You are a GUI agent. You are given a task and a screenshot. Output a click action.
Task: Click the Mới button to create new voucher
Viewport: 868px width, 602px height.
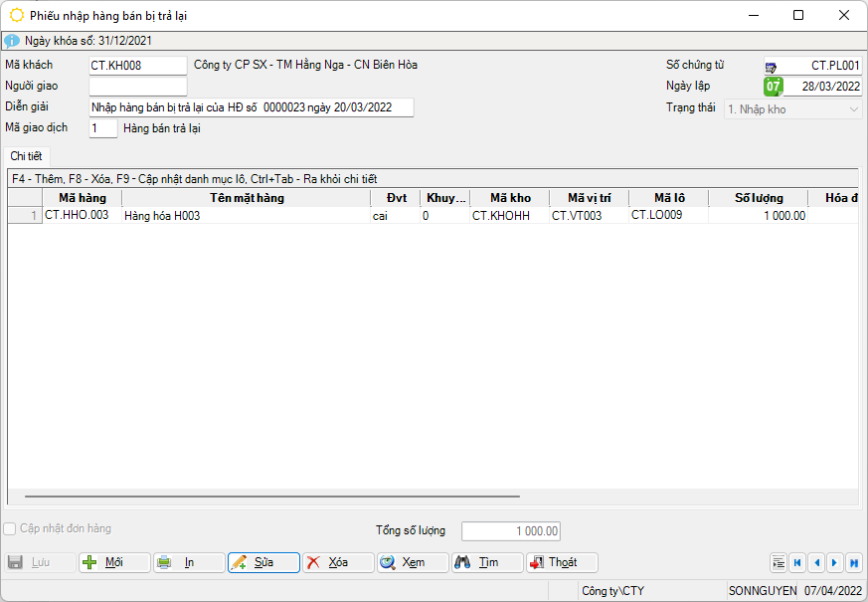114,562
